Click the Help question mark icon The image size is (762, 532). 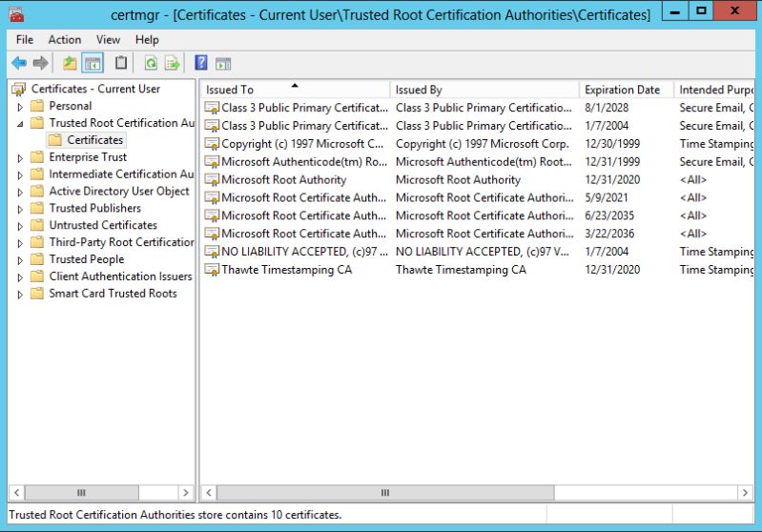point(200,63)
